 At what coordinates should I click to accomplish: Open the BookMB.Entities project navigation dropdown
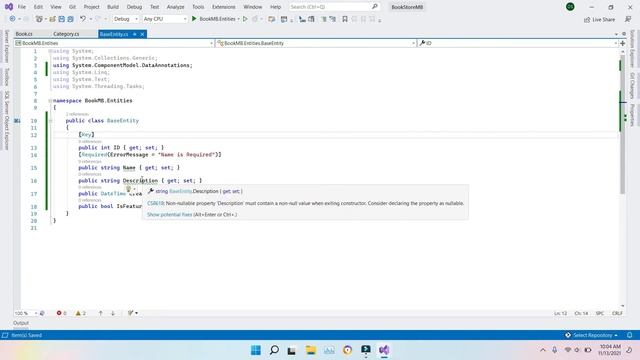point(114,43)
